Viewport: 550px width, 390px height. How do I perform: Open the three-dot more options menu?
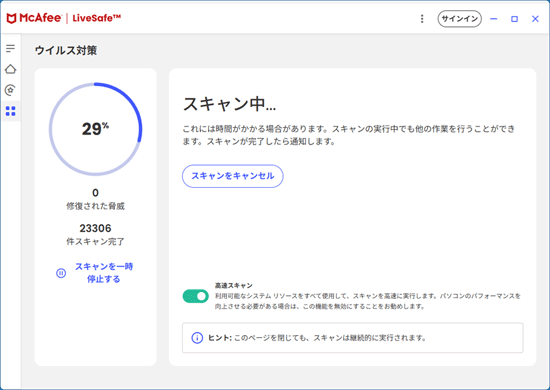pos(422,19)
